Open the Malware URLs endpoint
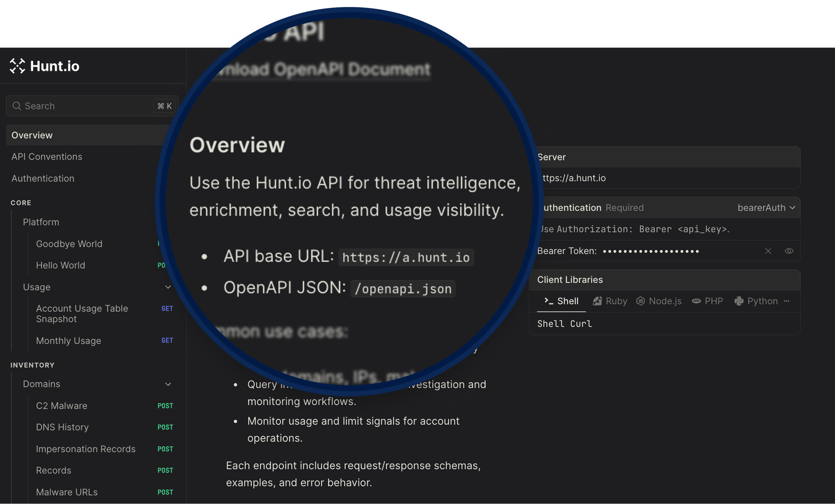The width and height of the screenshot is (835, 504). click(x=67, y=492)
